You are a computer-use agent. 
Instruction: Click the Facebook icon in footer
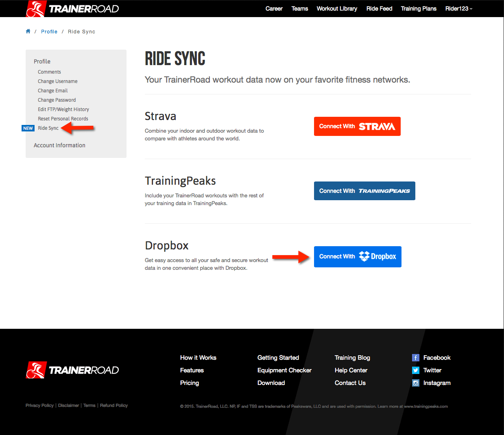click(x=416, y=358)
